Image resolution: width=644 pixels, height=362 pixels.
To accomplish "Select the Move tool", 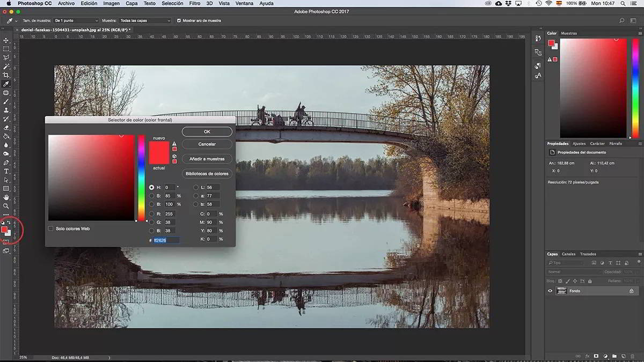I will point(6,40).
